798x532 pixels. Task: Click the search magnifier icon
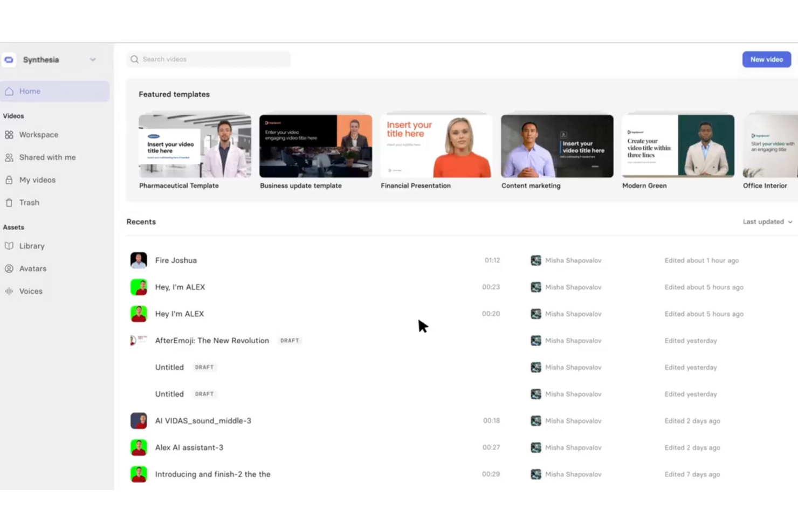point(135,59)
